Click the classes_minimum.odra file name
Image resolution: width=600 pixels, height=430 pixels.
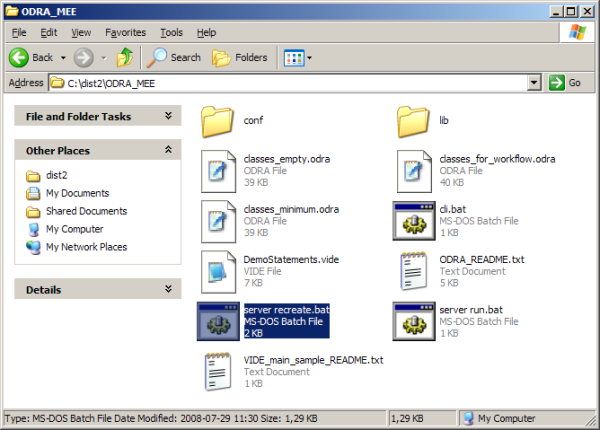[291, 209]
